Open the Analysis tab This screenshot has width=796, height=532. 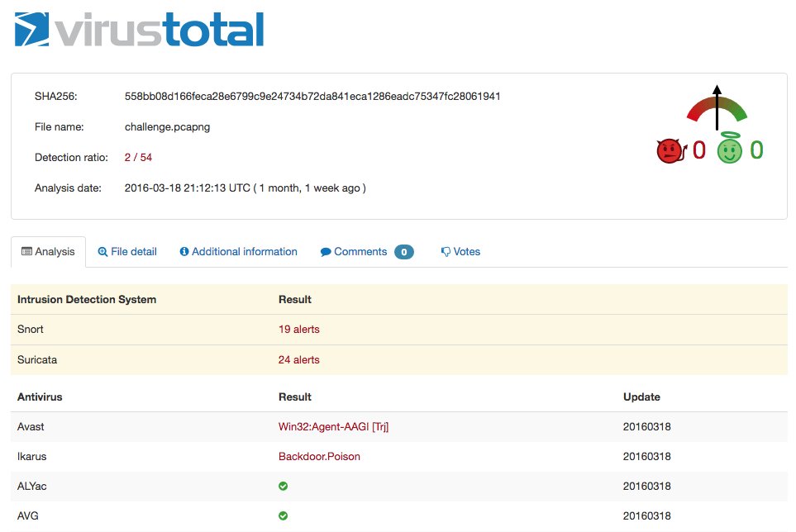point(48,252)
